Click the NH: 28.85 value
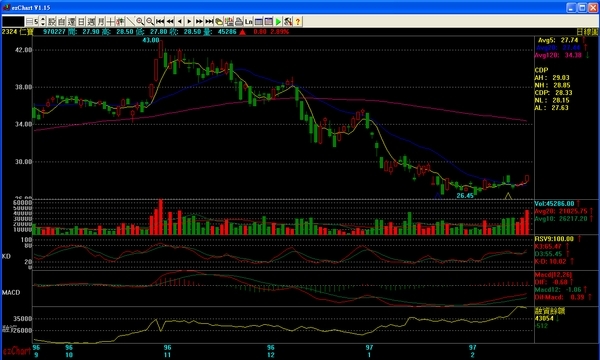 pyautogui.click(x=552, y=85)
